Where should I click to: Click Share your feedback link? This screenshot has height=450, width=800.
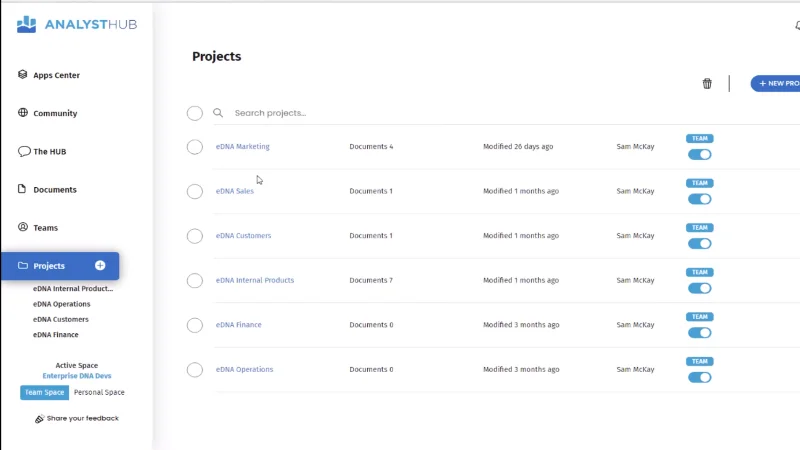click(82, 418)
